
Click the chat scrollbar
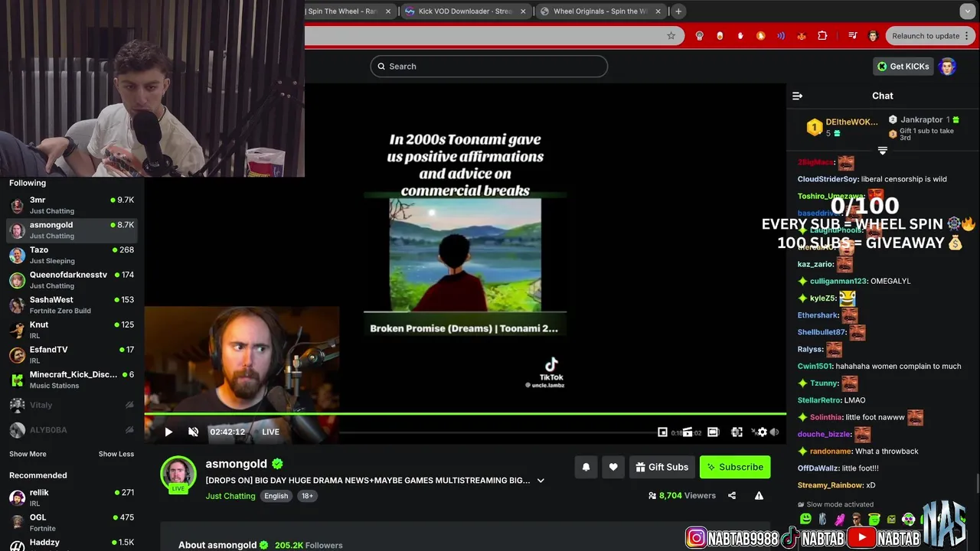click(x=976, y=484)
